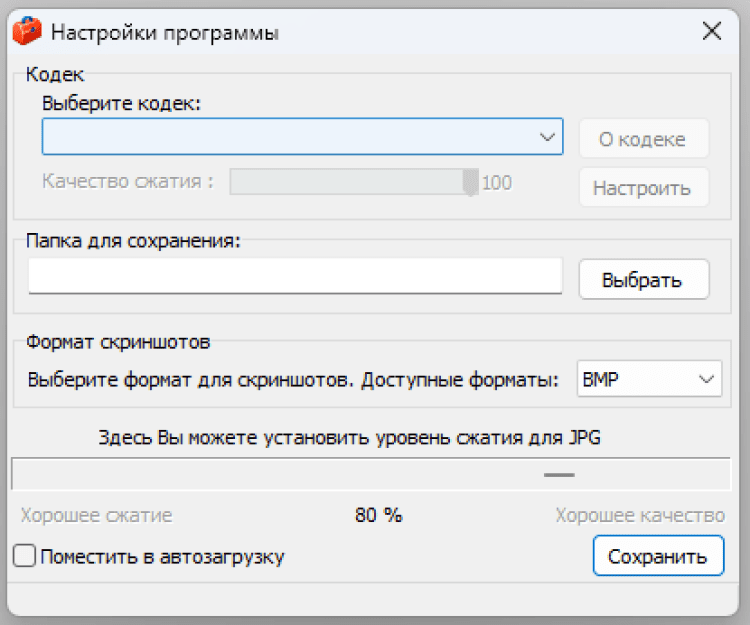Click the «Выберите кодек:» label
Screen dimensions: 750x625
point(122,103)
